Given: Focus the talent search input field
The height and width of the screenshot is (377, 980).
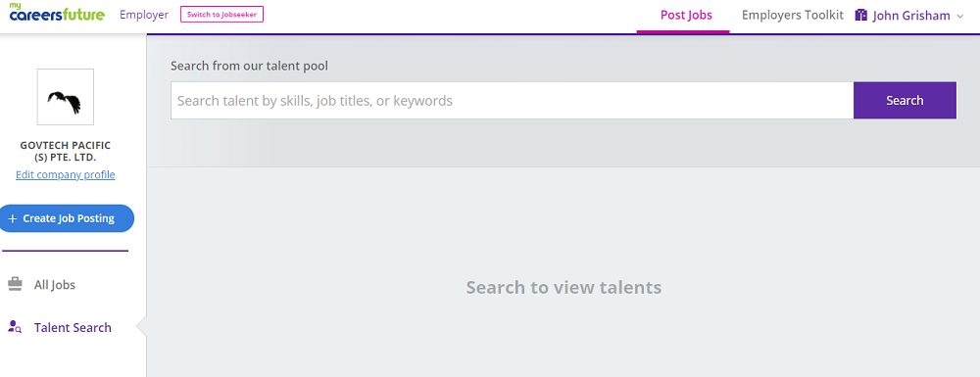Looking at the screenshot, I should (512, 100).
